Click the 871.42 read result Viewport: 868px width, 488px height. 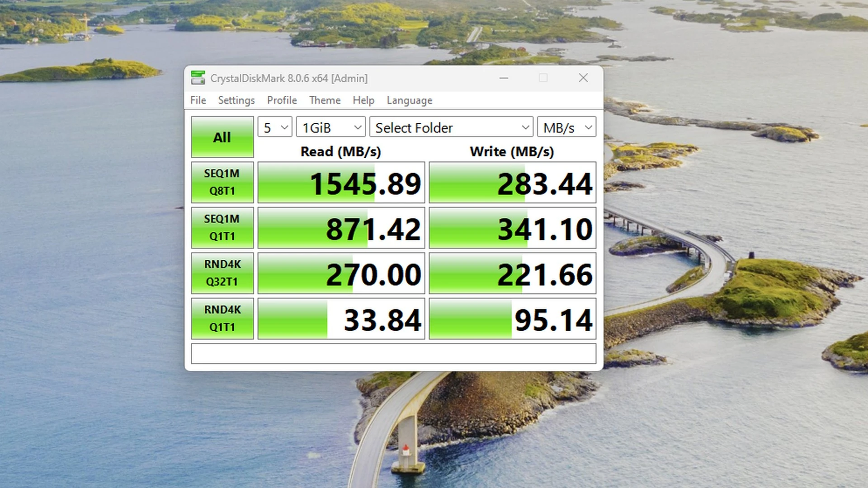click(x=341, y=228)
